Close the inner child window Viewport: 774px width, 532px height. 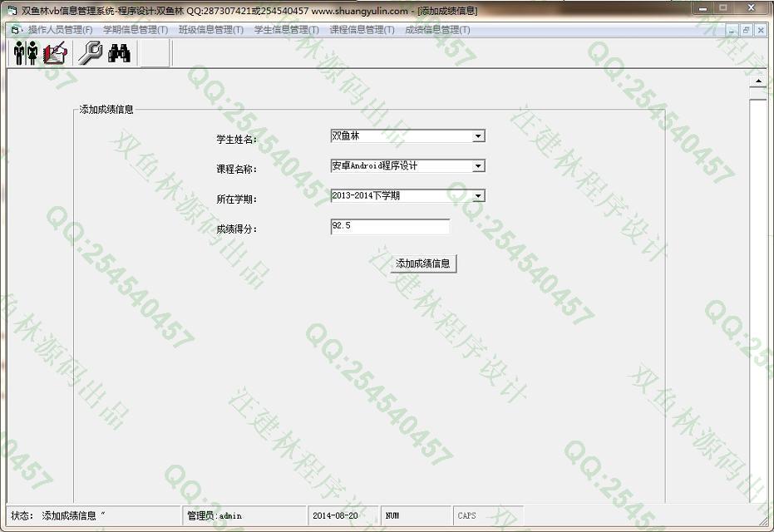[761, 30]
